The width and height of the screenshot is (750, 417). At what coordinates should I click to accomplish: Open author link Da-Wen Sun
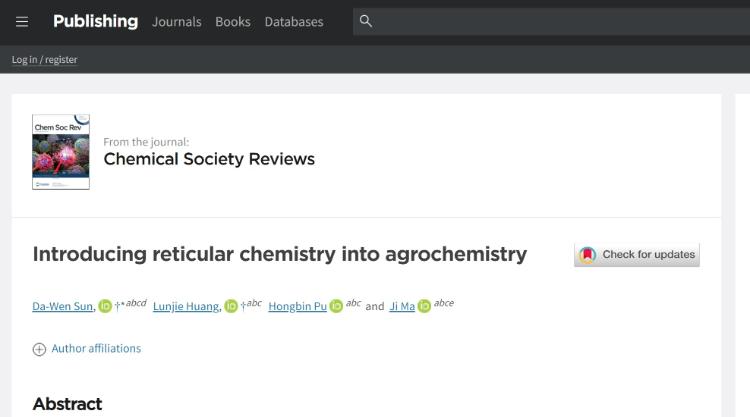tap(63, 306)
